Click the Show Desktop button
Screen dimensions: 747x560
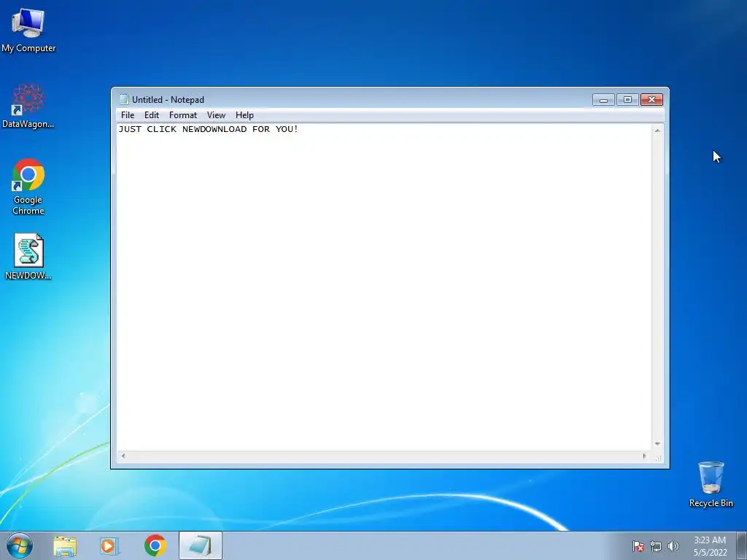741,545
